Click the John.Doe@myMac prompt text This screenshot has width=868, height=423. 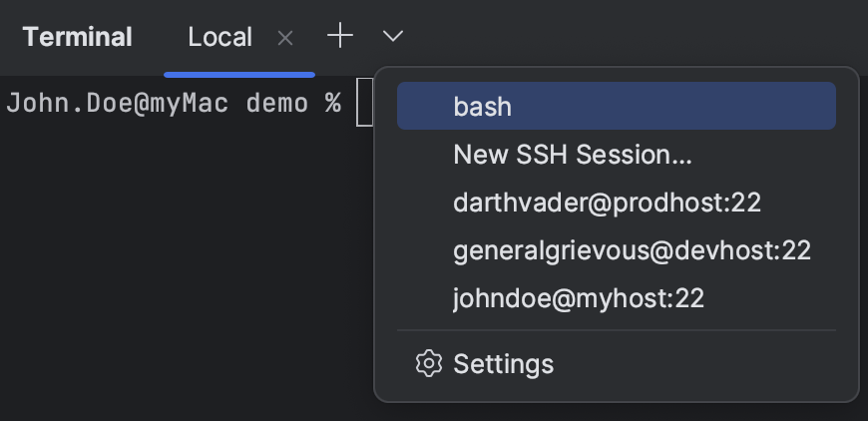pyautogui.click(x=117, y=104)
